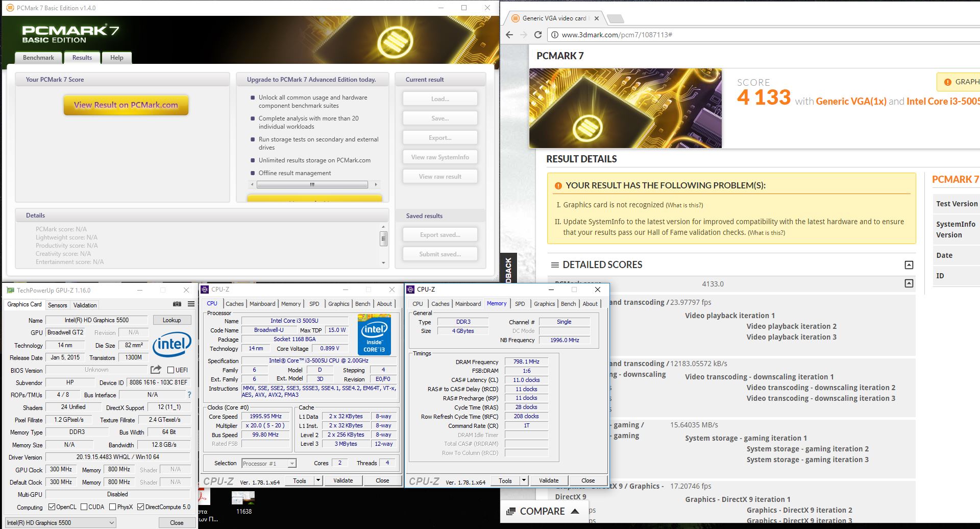Click Close button in GPU-Z
This screenshot has width=980, height=529.
(x=177, y=522)
